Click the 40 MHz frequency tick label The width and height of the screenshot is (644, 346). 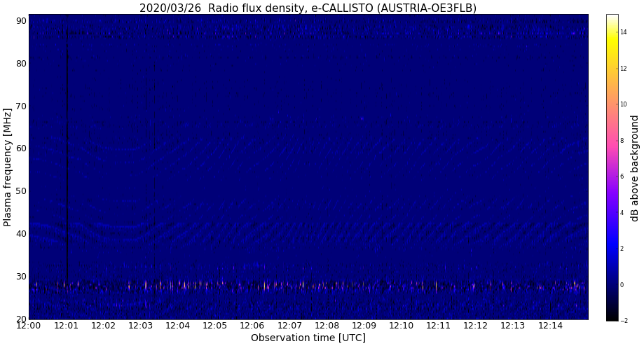pos(21,234)
